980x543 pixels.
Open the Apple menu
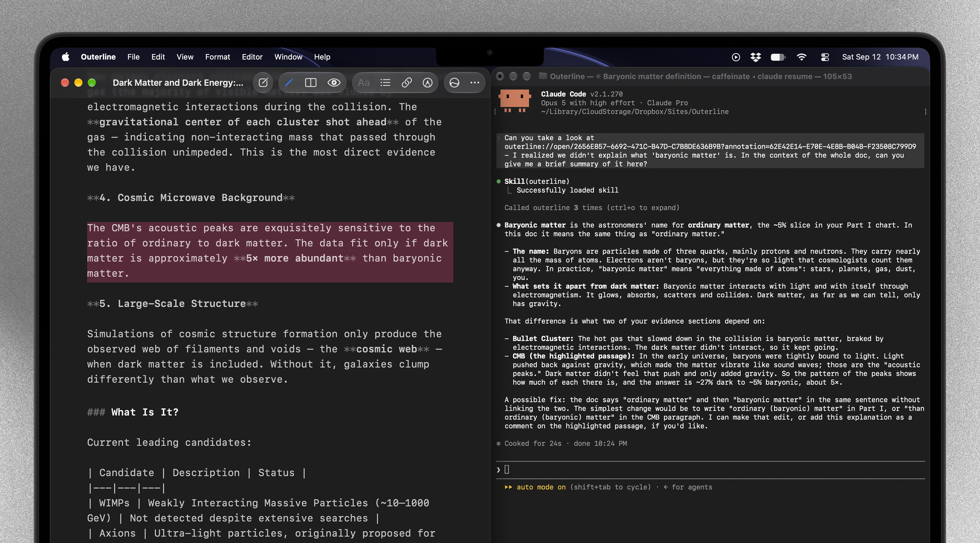click(65, 57)
